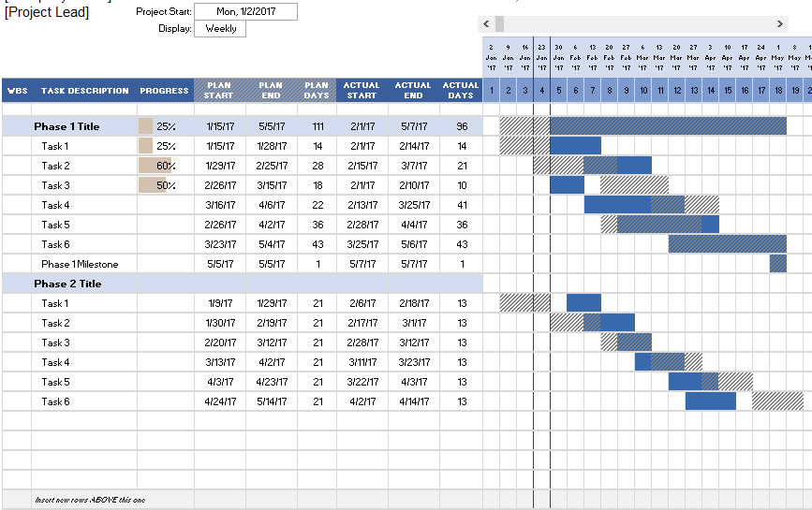Select the Project Start date field
Image resolution: width=812 pixels, height=510 pixels.
pos(246,11)
